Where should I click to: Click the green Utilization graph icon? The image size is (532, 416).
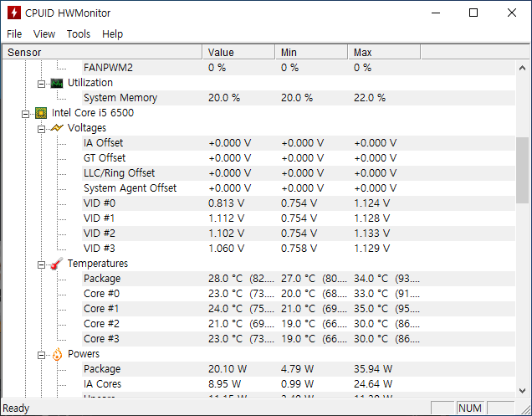click(57, 83)
